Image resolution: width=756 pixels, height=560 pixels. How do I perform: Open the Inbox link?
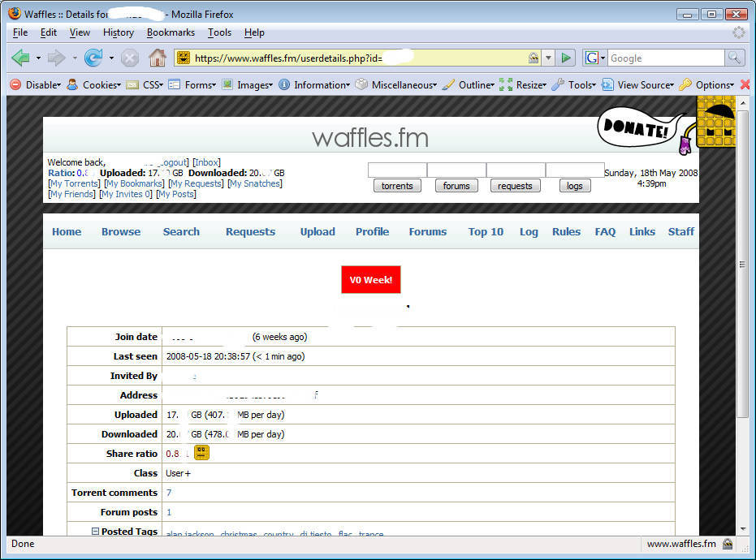[x=206, y=162]
